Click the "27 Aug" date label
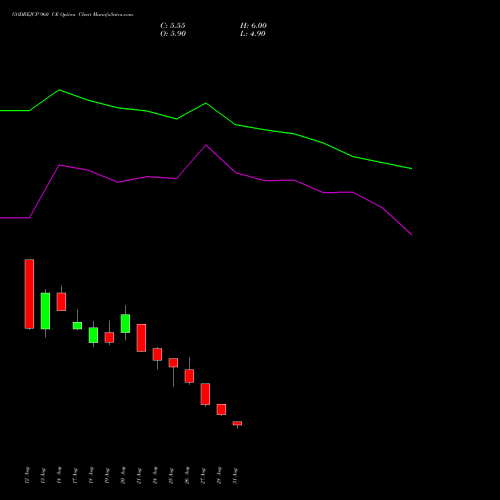The height and width of the screenshot is (500, 500). pyautogui.click(x=203, y=475)
